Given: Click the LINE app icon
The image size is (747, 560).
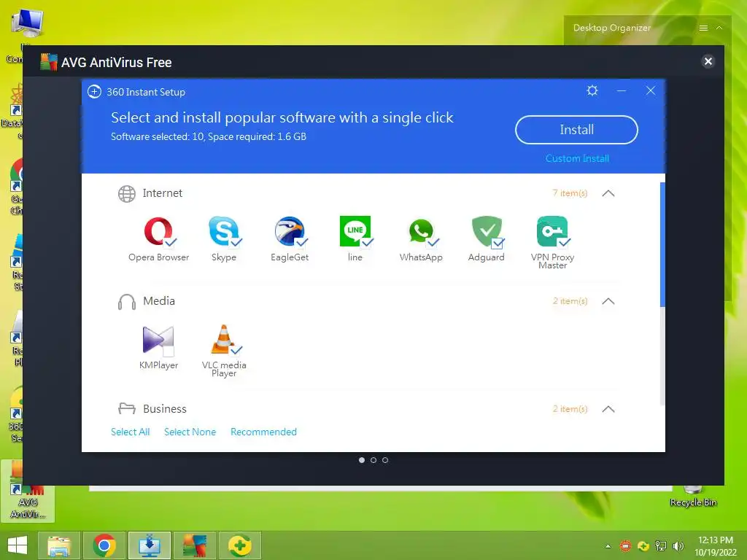Looking at the screenshot, I should pyautogui.click(x=355, y=231).
